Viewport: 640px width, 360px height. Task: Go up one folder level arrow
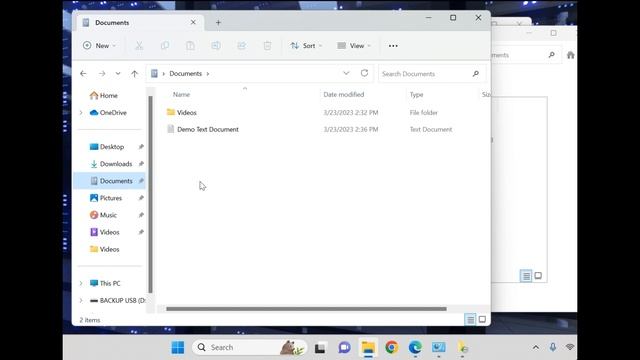pyautogui.click(x=134, y=73)
